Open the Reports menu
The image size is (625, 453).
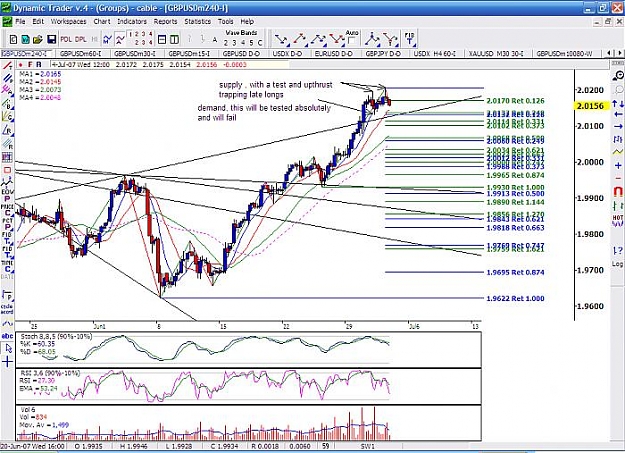pyautogui.click(x=165, y=22)
